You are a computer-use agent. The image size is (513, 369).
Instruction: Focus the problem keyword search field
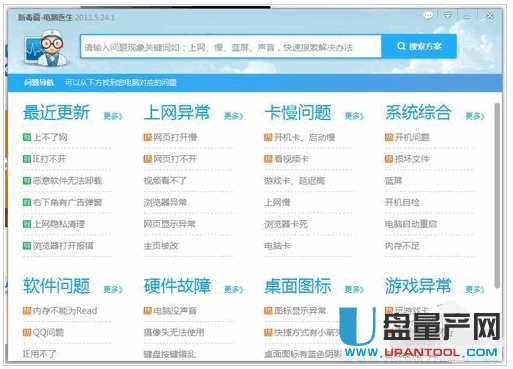[x=230, y=47]
